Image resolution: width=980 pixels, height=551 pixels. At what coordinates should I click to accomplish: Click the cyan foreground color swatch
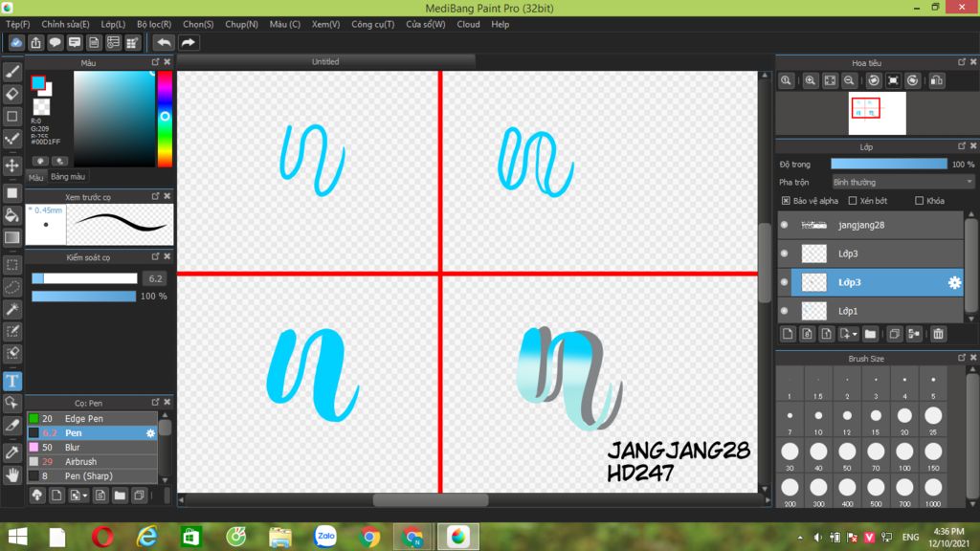tap(38, 82)
